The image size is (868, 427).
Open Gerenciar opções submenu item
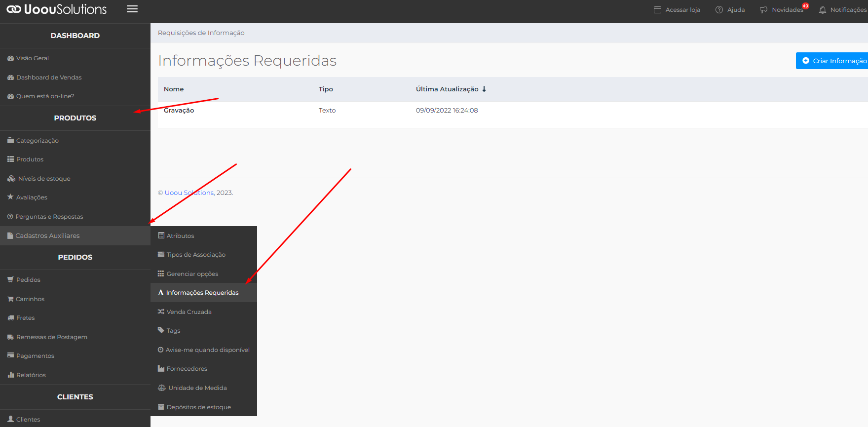coord(203,273)
